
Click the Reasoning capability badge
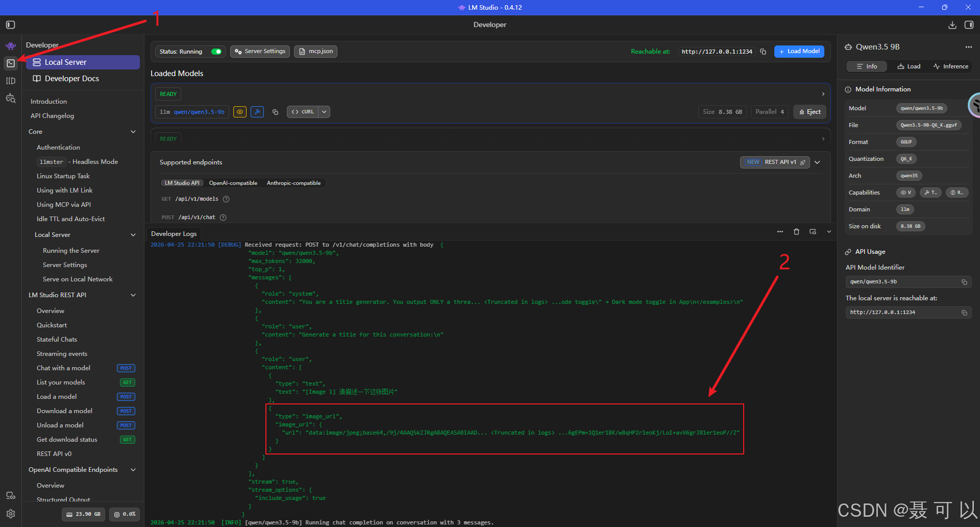click(957, 193)
